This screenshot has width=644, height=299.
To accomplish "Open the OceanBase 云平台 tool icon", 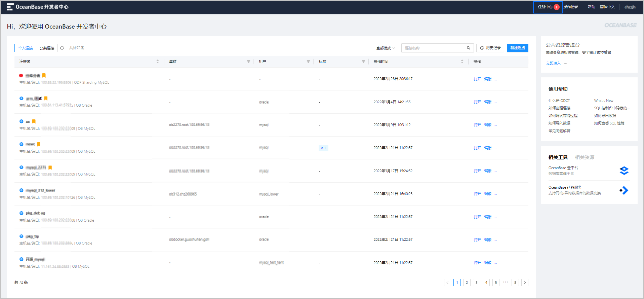I will pyautogui.click(x=624, y=171).
